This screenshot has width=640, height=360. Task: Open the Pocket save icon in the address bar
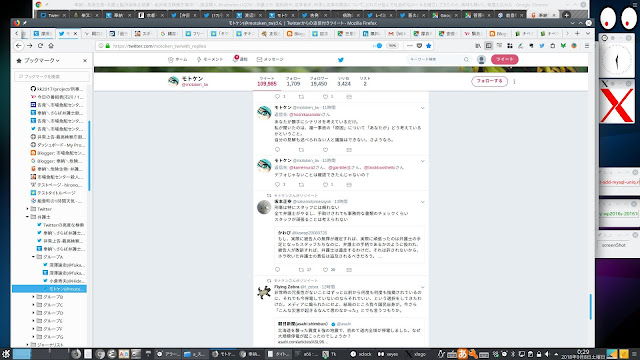[419, 46]
